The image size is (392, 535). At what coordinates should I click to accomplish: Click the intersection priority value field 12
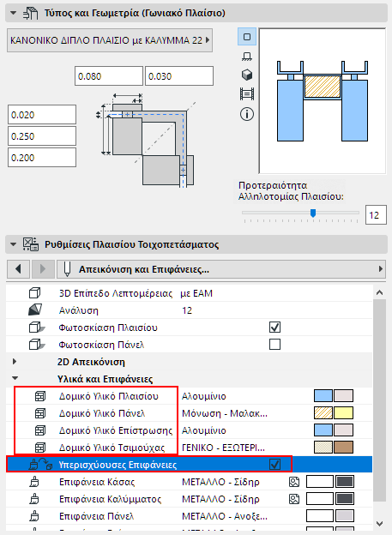click(376, 215)
